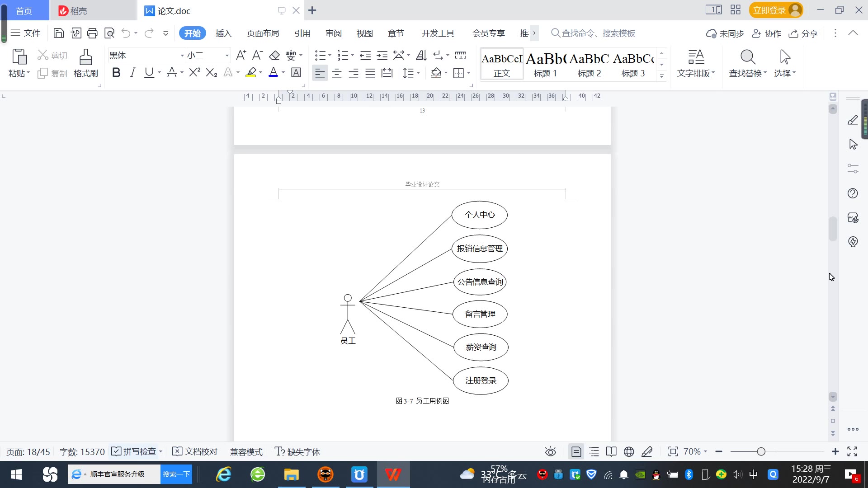Click the vertical scrollbar thumb
The image size is (868, 488).
click(833, 229)
